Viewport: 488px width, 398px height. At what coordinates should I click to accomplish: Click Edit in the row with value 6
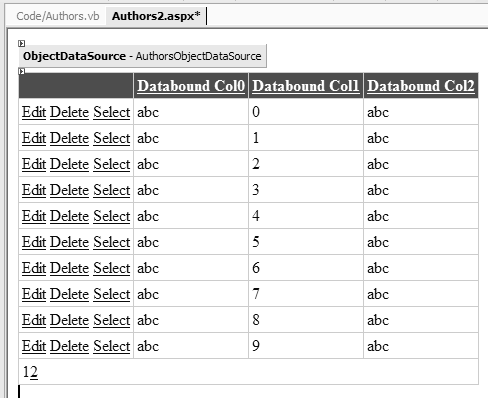coord(34,268)
